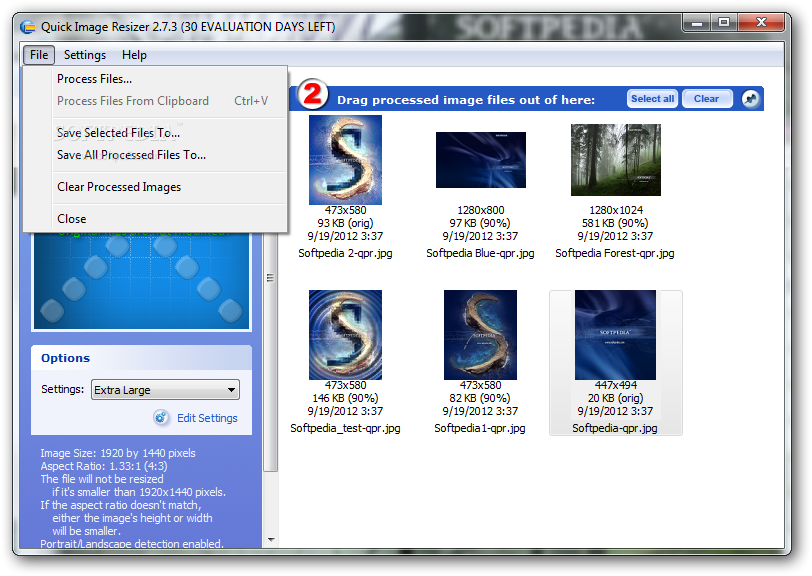Select the Softpedia_test-qpr.jpg thumbnail
The height and width of the screenshot is (576, 812).
345,335
